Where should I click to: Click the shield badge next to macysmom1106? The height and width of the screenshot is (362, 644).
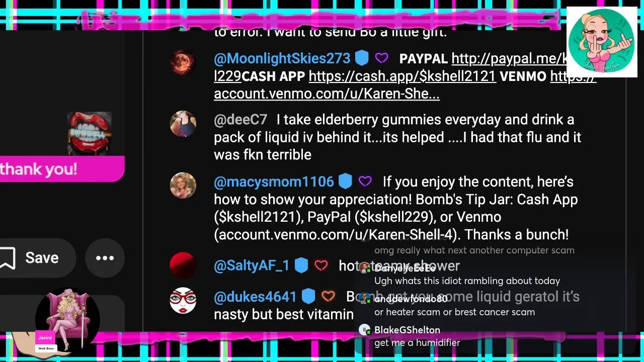pyautogui.click(x=345, y=181)
